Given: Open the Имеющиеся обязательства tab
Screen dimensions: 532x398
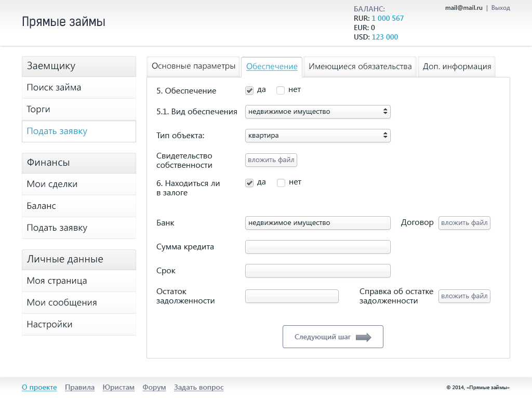Looking at the screenshot, I should [360, 67].
